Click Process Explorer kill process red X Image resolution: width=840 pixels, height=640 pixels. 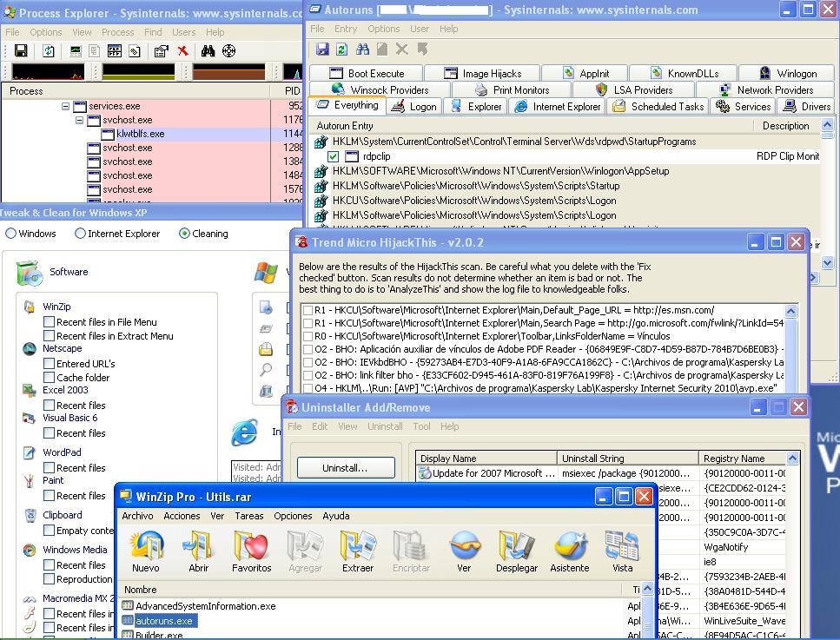point(183,51)
